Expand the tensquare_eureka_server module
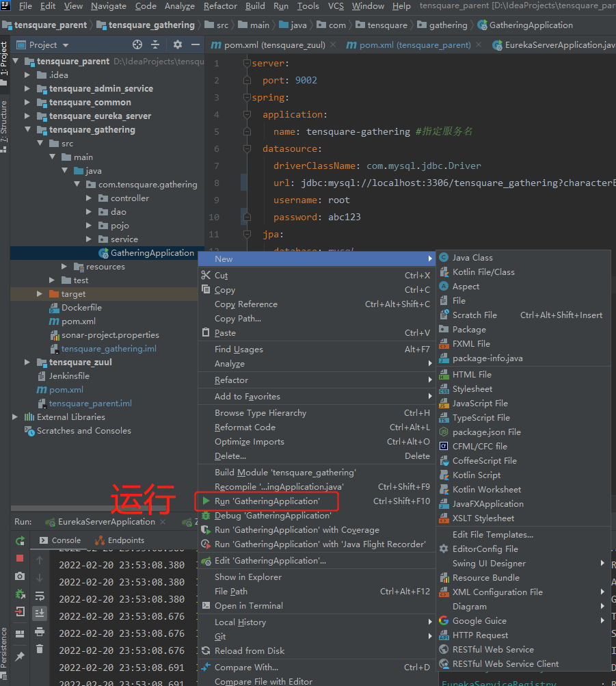616x686 pixels. tap(27, 116)
